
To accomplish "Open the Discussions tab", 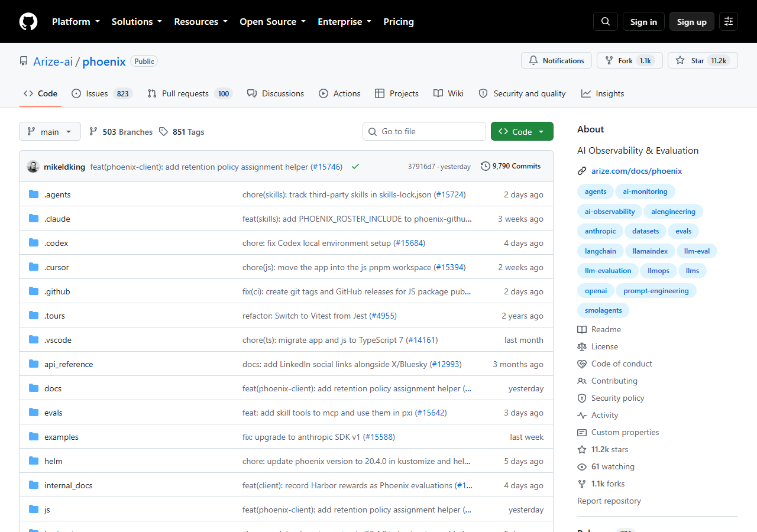I will coord(276,93).
